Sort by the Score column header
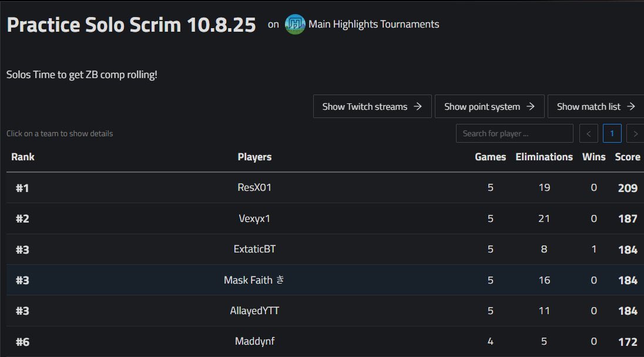The width and height of the screenshot is (644, 357). pos(627,157)
